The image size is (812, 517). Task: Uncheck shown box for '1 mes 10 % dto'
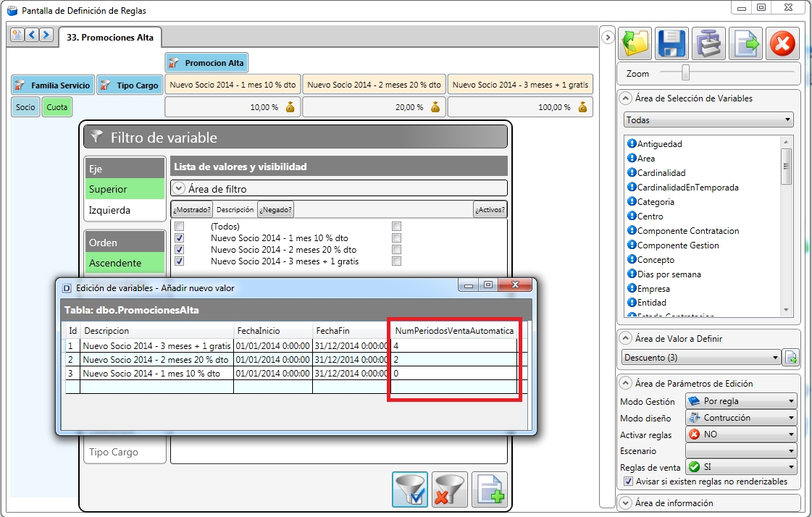point(179,238)
